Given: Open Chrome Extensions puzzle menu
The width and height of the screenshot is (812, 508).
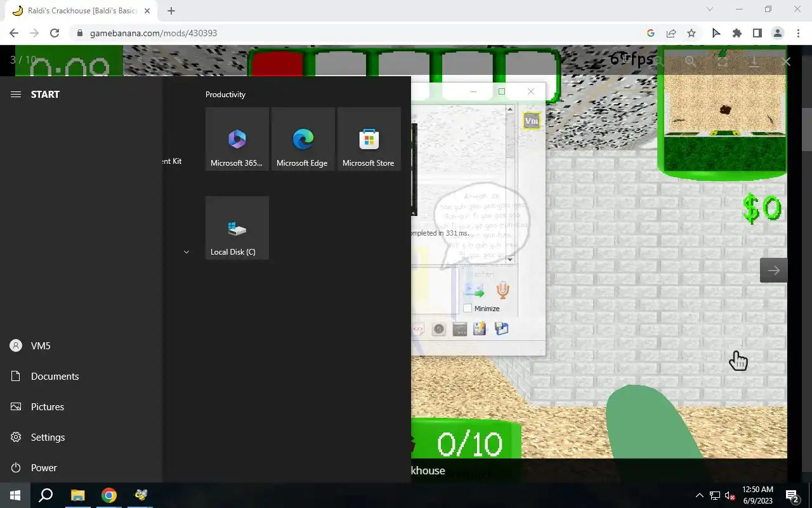Looking at the screenshot, I should [737, 33].
